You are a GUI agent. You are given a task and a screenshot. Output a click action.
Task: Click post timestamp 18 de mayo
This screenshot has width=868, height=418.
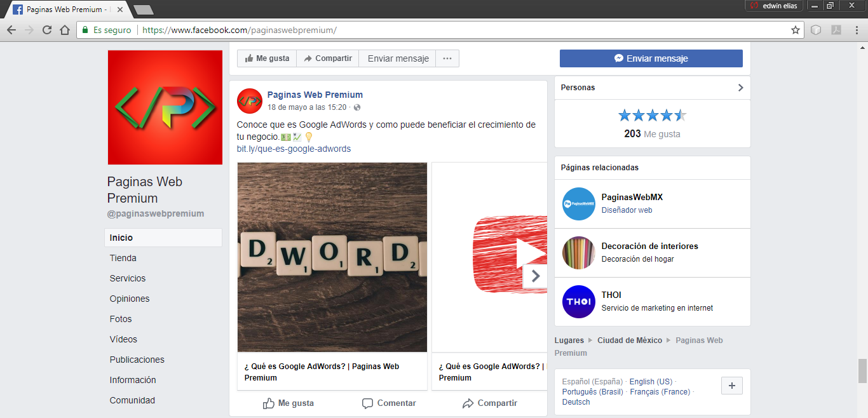(307, 107)
